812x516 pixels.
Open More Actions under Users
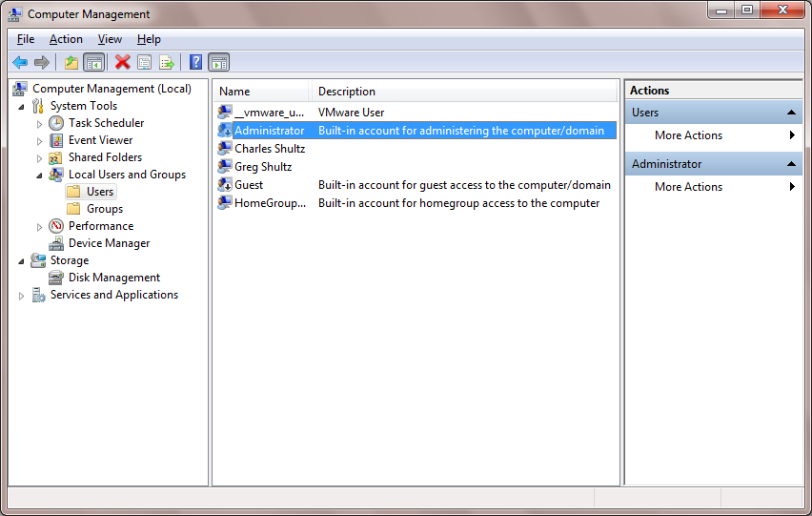[x=714, y=135]
